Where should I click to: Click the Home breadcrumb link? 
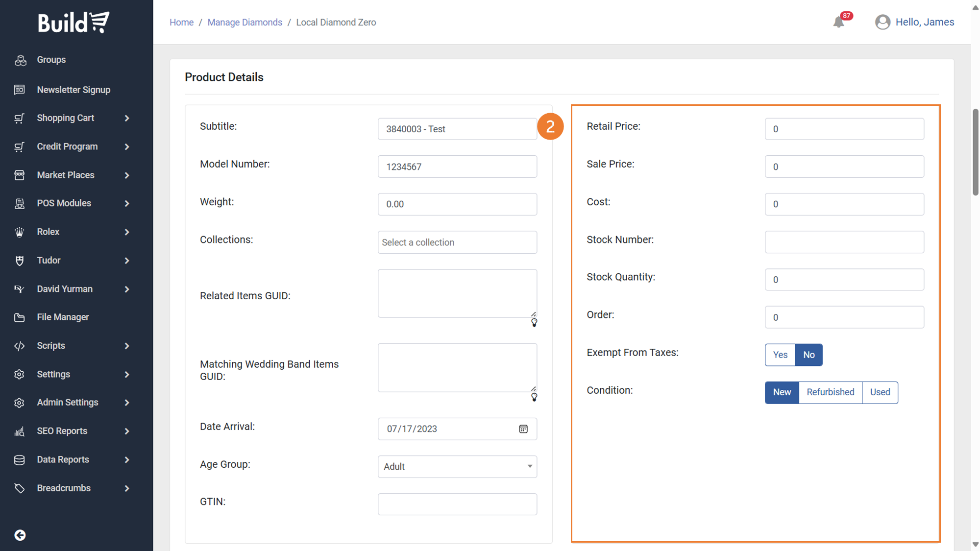point(181,23)
